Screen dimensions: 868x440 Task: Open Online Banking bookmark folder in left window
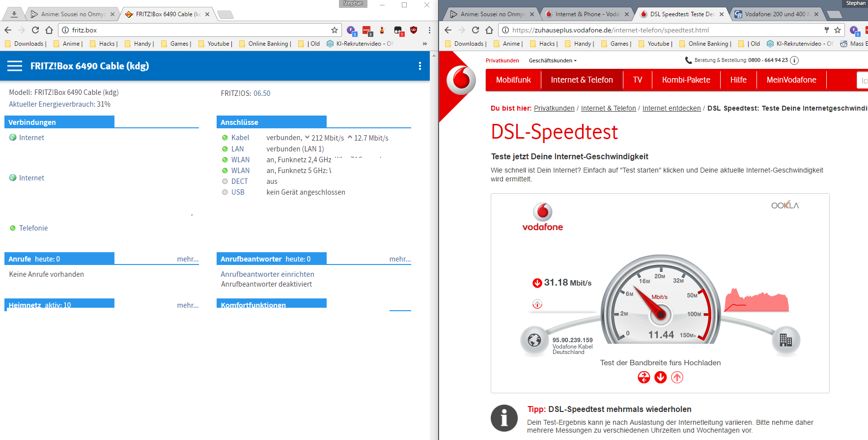click(265, 44)
